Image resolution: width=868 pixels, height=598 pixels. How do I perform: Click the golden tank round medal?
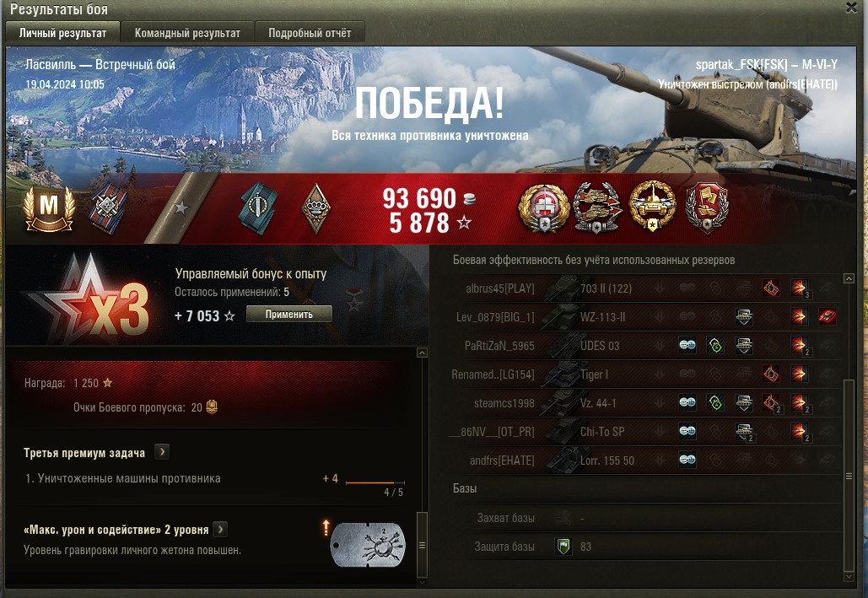tap(653, 206)
